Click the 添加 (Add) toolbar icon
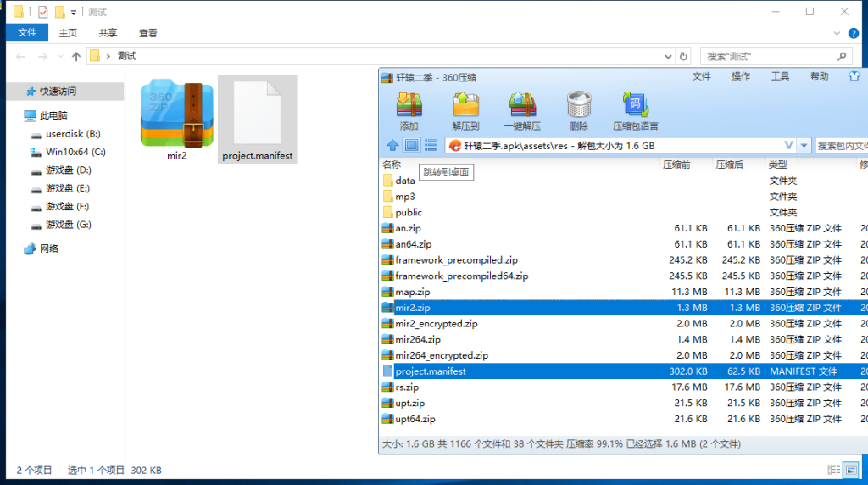 pos(409,110)
